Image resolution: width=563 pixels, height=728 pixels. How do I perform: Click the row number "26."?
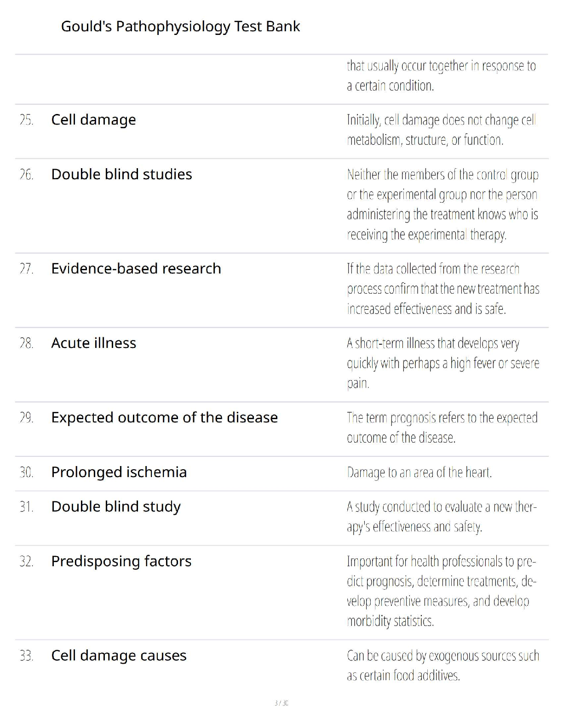tap(26, 175)
